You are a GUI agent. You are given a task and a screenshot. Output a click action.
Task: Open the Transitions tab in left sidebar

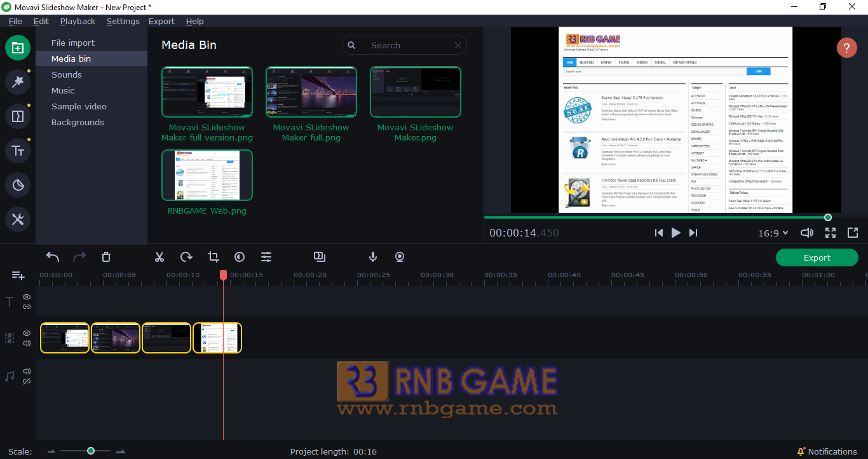[x=18, y=116]
